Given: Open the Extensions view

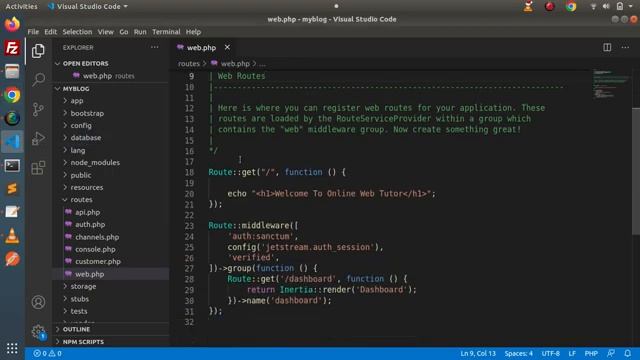Looking at the screenshot, I should click(x=38, y=167).
